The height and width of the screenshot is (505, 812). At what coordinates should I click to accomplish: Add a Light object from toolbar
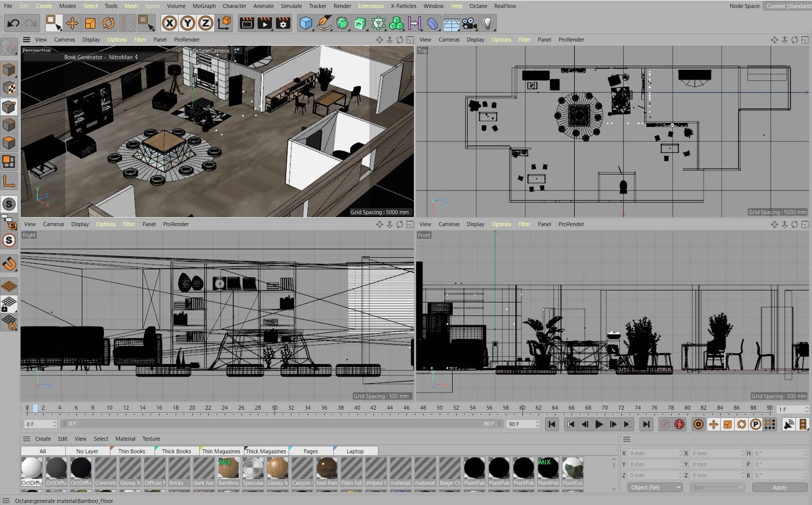[488, 23]
